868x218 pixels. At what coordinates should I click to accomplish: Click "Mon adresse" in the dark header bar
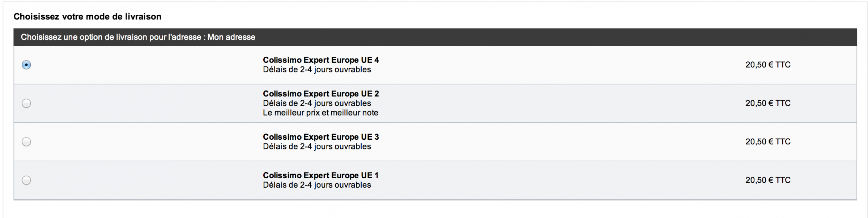231,37
